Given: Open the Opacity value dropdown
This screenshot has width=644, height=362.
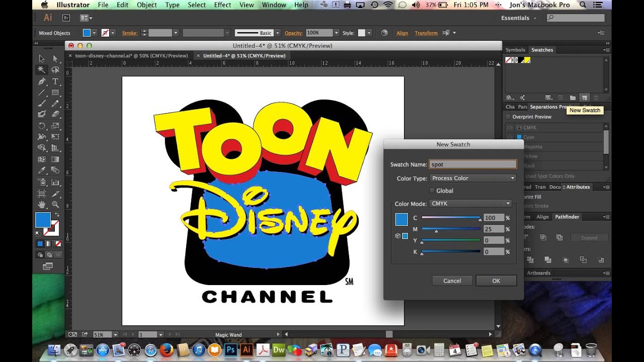Looking at the screenshot, I should coord(336,33).
